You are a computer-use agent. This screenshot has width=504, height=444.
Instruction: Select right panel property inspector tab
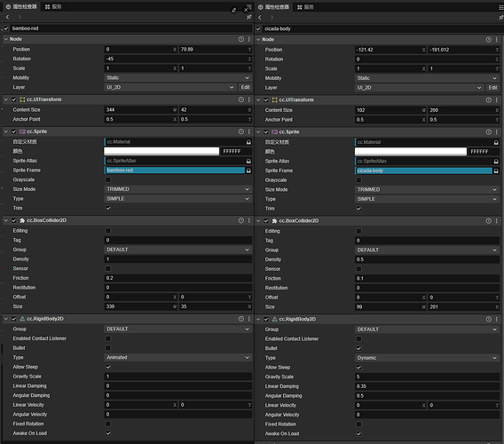coord(274,7)
